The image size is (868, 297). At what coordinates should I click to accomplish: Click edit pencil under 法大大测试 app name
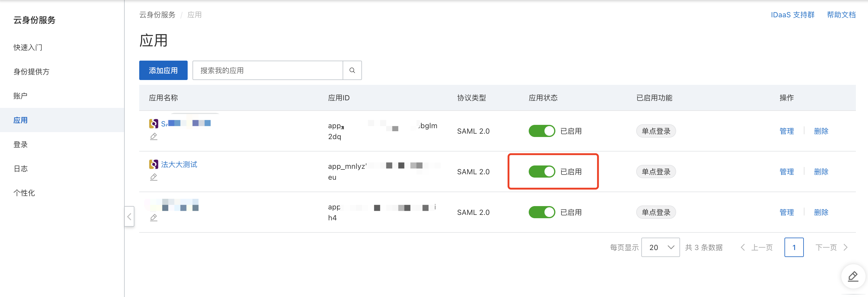(154, 177)
